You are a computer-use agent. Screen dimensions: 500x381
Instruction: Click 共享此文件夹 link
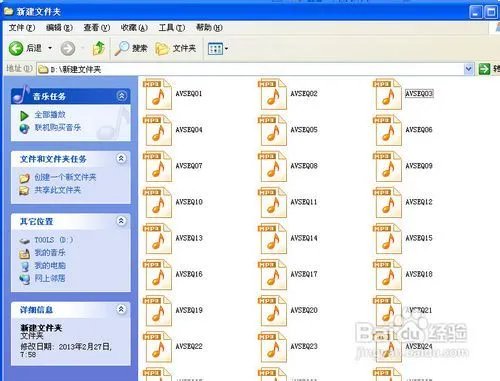point(58,190)
